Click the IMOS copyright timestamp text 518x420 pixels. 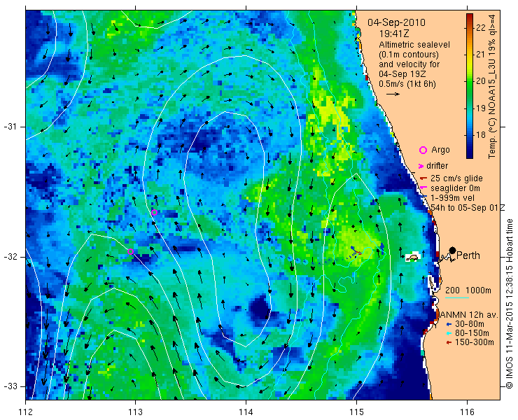[x=509, y=304]
